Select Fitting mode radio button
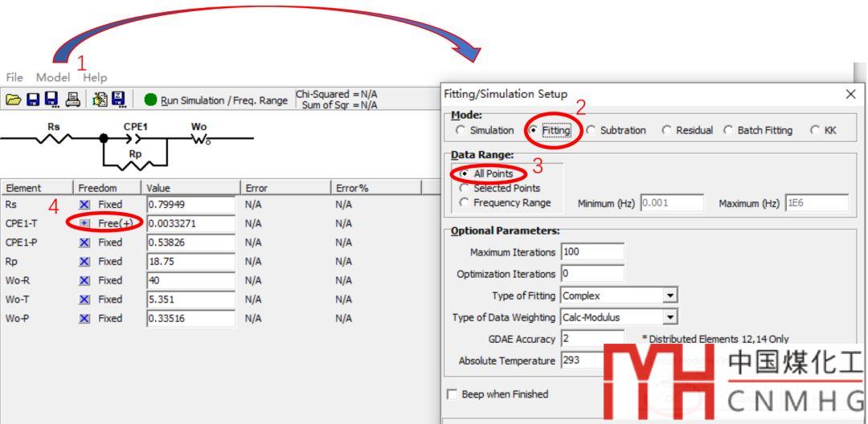The image size is (868, 424). coord(534,130)
